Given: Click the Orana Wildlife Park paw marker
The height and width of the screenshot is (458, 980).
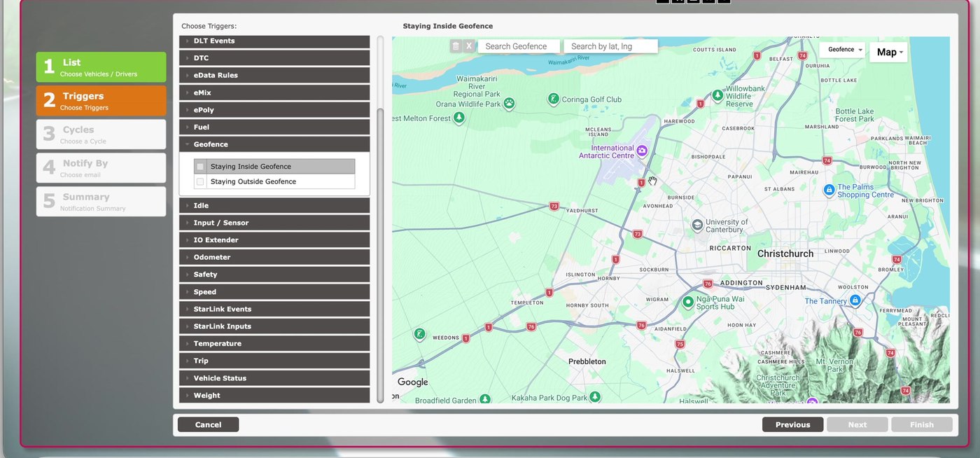Looking at the screenshot, I should [510, 104].
